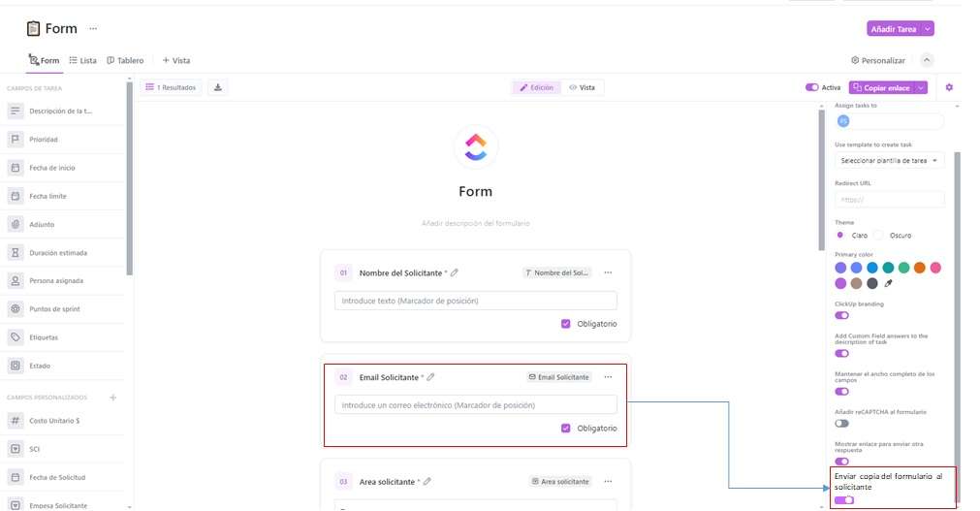The image size is (980, 511).
Task: Uncheck Obligatorio on Email Solicitante field
Action: coord(566,429)
